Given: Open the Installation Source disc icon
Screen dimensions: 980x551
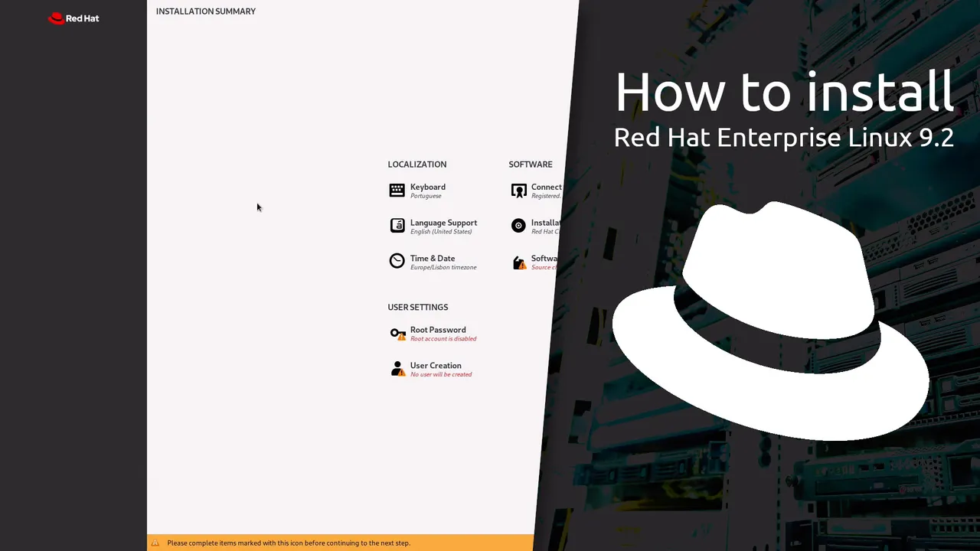Looking at the screenshot, I should (x=518, y=226).
